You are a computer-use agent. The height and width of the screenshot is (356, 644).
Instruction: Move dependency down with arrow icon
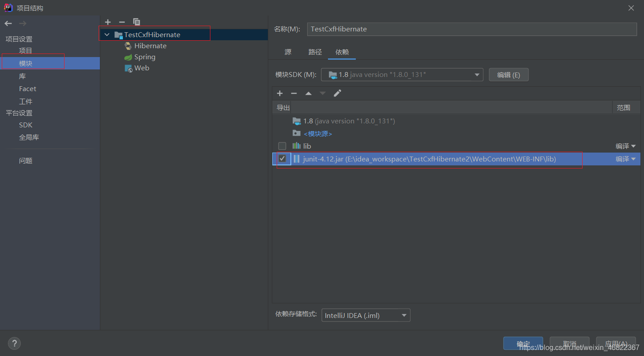tap(323, 93)
